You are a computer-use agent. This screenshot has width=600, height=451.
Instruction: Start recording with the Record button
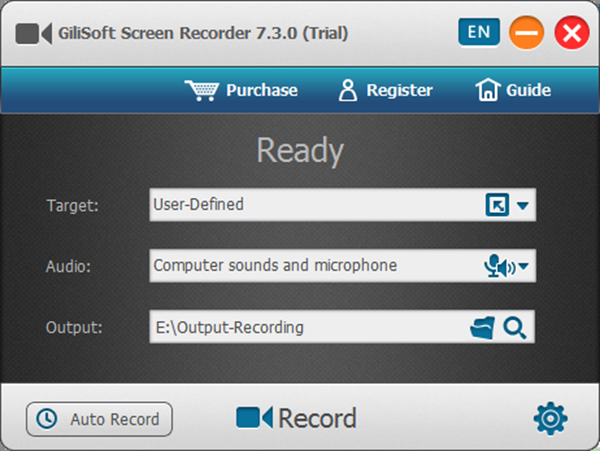tap(296, 418)
